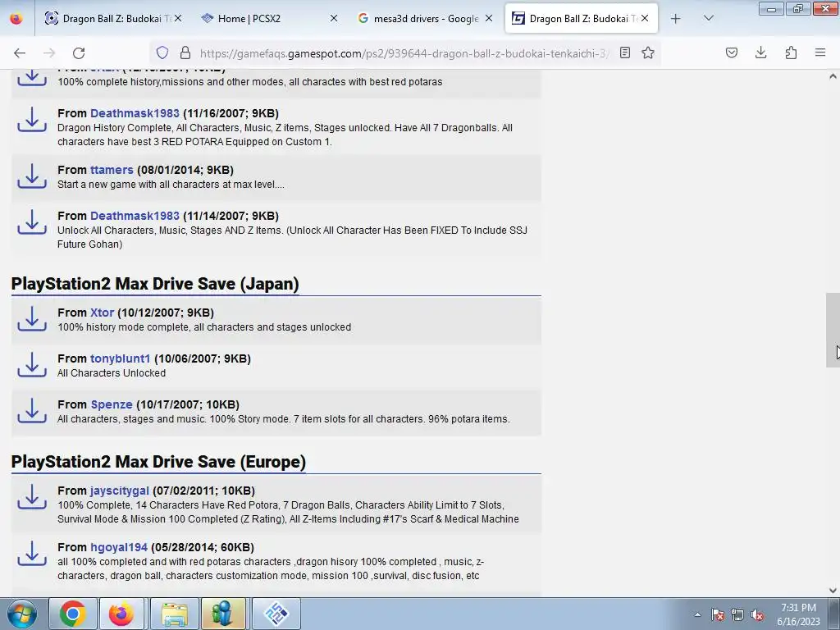Image resolution: width=840 pixels, height=630 pixels.
Task: Open the taskbar app with people icon
Action: point(223,614)
